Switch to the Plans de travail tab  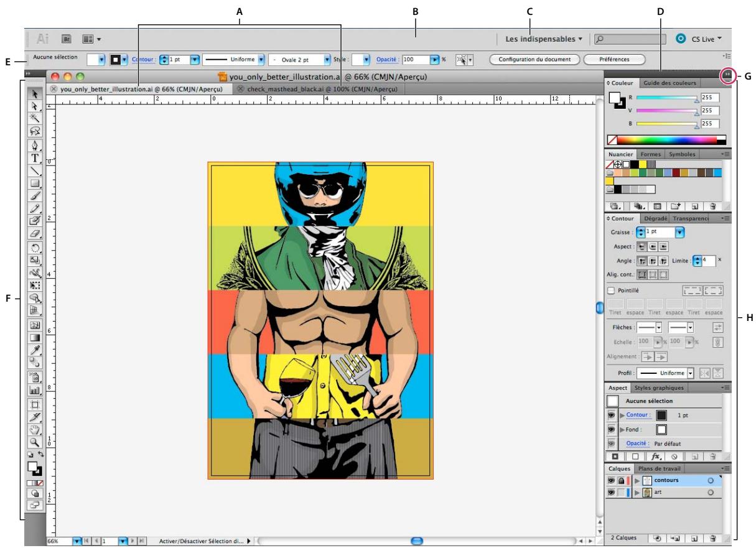coord(659,469)
